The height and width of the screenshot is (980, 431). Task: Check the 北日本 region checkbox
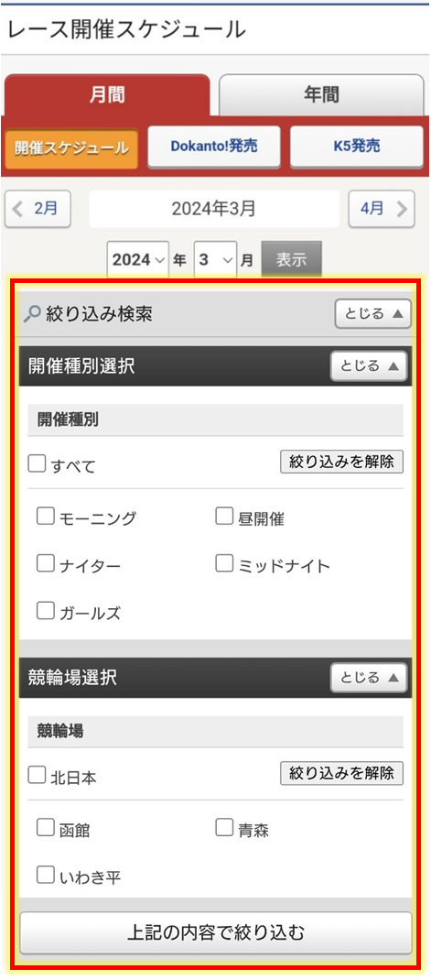click(x=37, y=776)
